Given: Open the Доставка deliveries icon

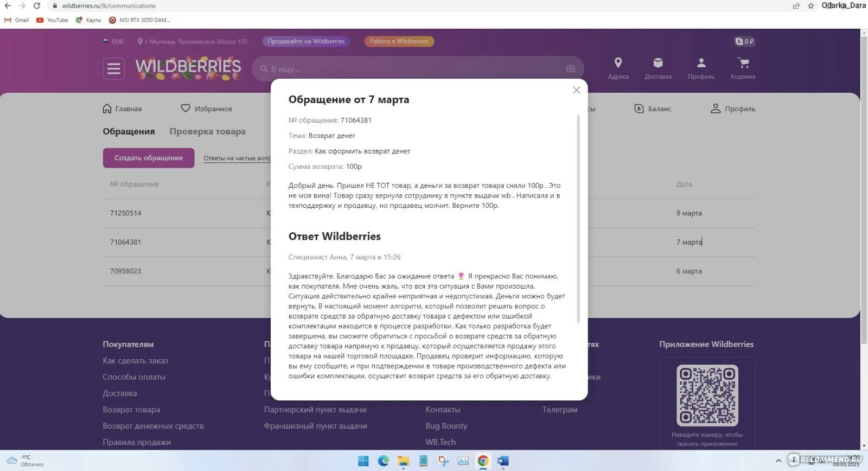Looking at the screenshot, I should 658,68.
